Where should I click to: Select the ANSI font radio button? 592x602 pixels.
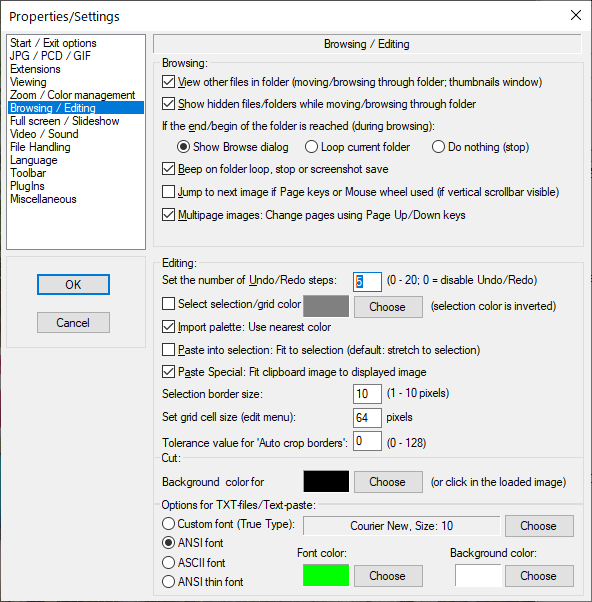(168, 542)
